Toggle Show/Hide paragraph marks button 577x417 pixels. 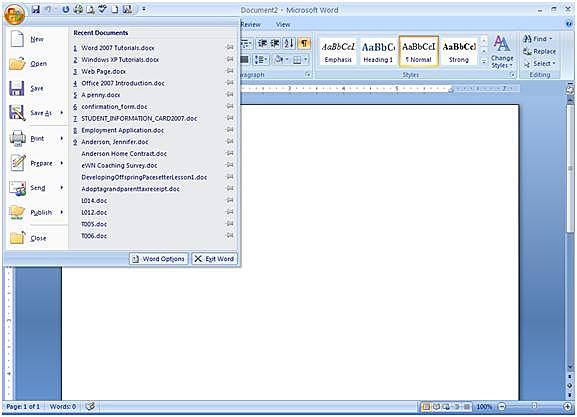tap(304, 43)
